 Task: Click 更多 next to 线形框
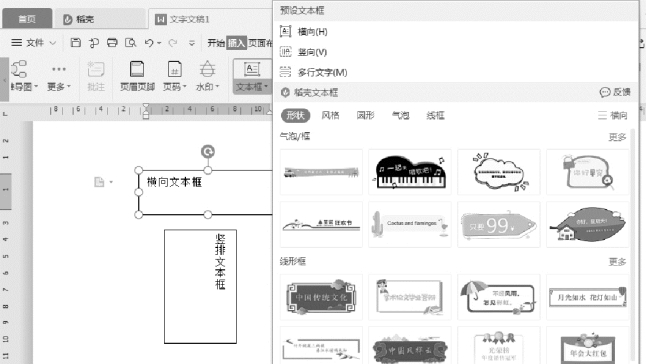pos(617,262)
